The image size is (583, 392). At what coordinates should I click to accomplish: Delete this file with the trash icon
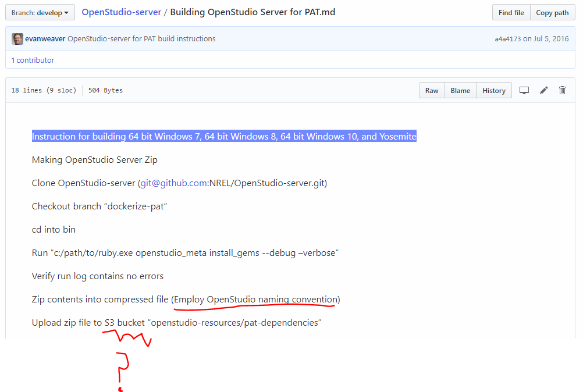[x=562, y=90]
